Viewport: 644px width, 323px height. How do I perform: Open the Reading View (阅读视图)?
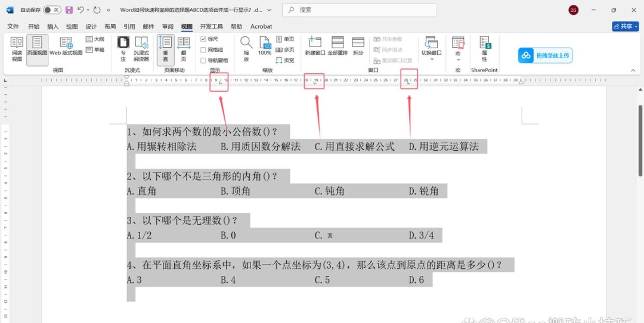17,49
